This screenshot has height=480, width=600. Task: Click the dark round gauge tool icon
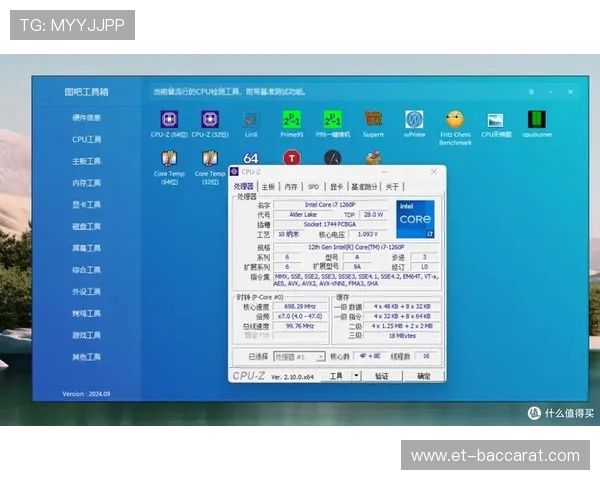tap(333, 158)
